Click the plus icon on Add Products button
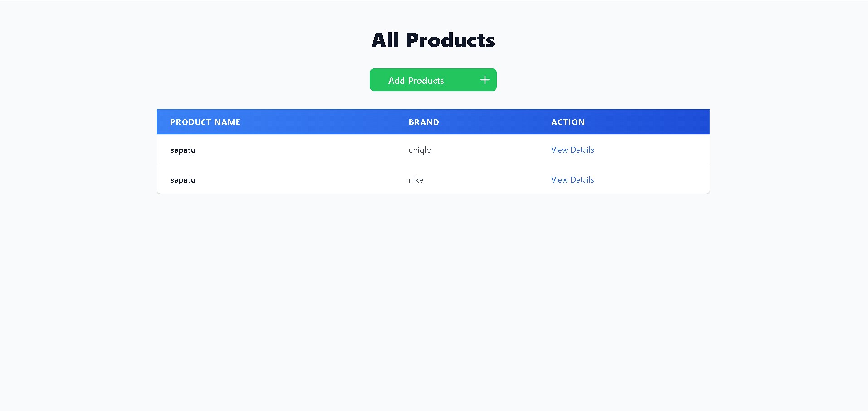 click(485, 80)
